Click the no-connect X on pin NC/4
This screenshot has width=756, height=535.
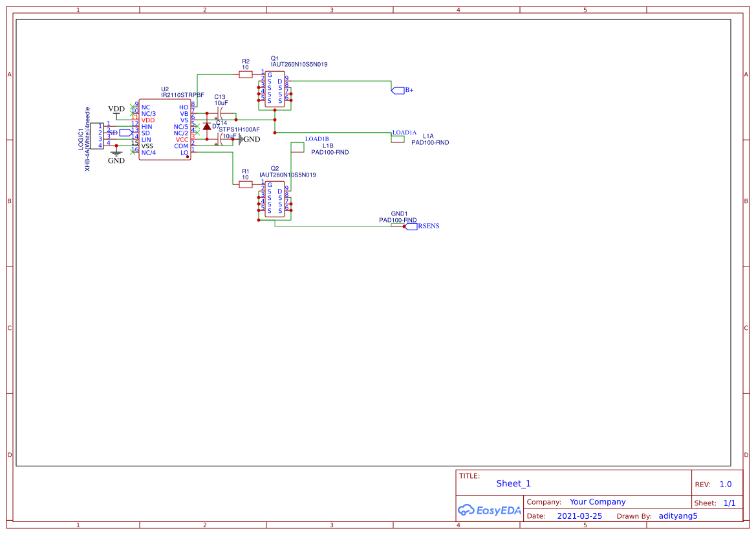tap(133, 151)
